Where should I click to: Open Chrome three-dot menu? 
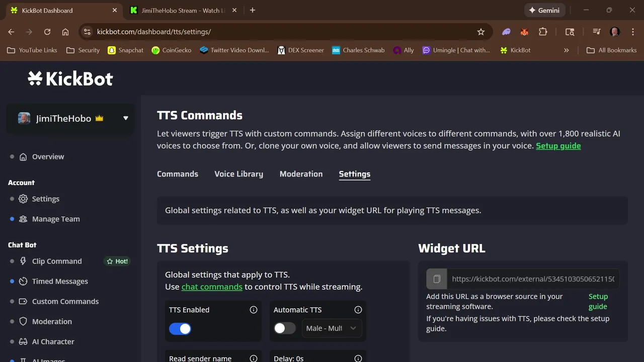coord(633,32)
